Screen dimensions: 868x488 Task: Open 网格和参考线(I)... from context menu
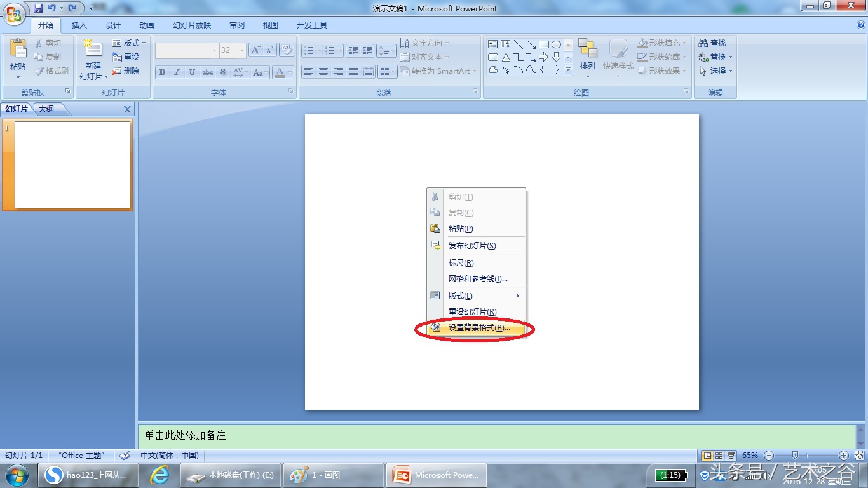tap(477, 279)
